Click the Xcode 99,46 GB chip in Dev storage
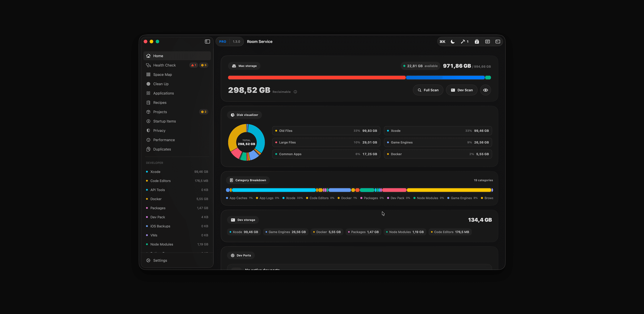The image size is (644, 314). click(244, 232)
